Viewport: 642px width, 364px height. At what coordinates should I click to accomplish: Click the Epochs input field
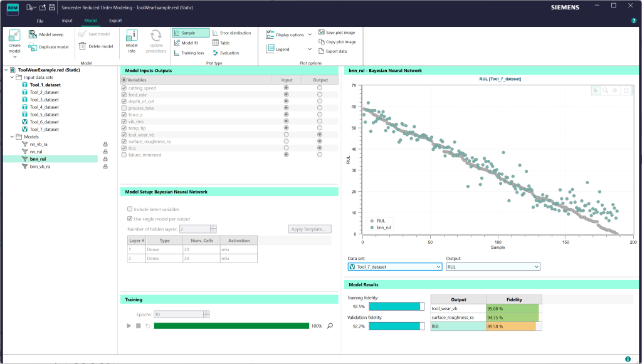pos(179,315)
